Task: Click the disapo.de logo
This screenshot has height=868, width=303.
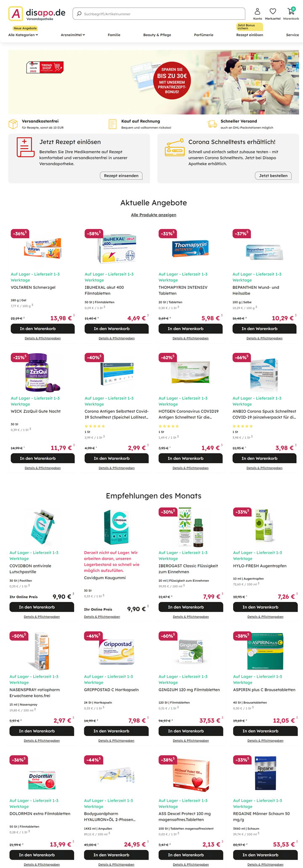Action: point(37,14)
